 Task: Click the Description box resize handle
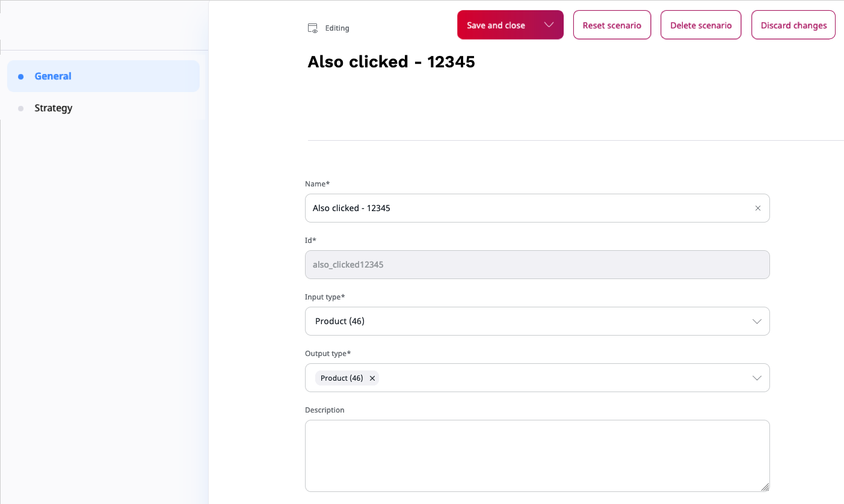tap(765, 487)
